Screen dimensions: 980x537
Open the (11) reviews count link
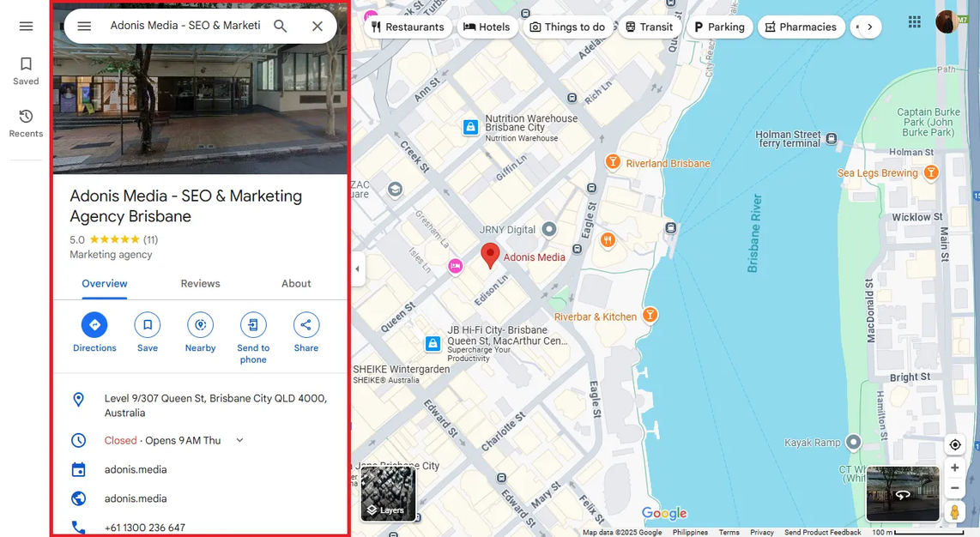click(151, 240)
